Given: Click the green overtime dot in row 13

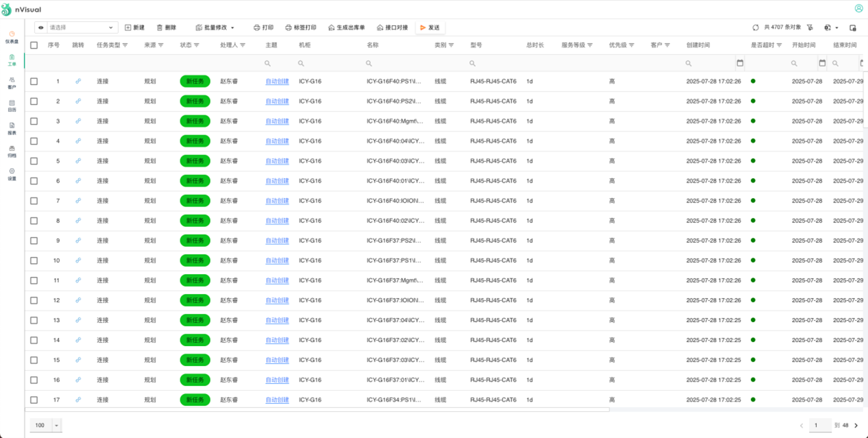Looking at the screenshot, I should point(754,320).
